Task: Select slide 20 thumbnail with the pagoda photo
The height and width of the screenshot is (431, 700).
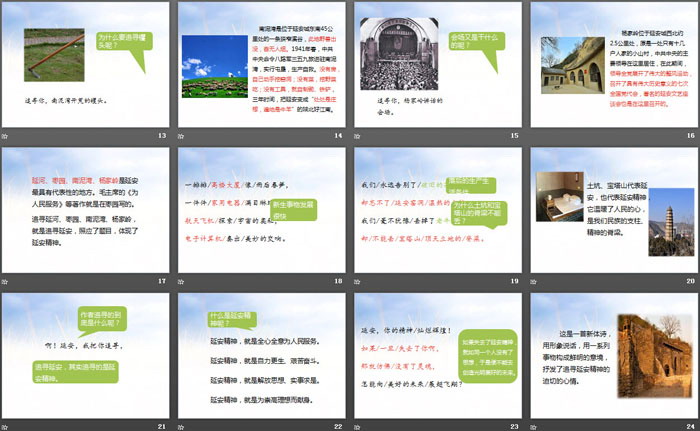Action: [x=614, y=210]
